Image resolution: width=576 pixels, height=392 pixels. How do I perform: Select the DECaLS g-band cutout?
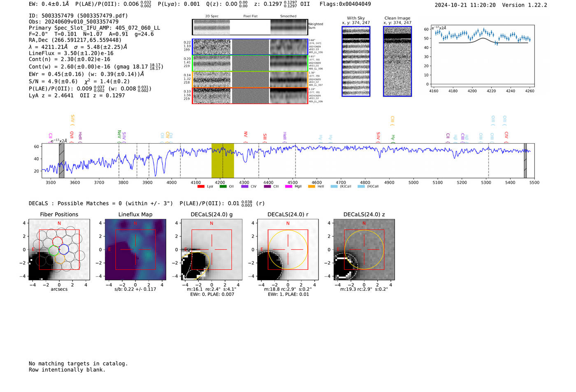[x=211, y=250]
